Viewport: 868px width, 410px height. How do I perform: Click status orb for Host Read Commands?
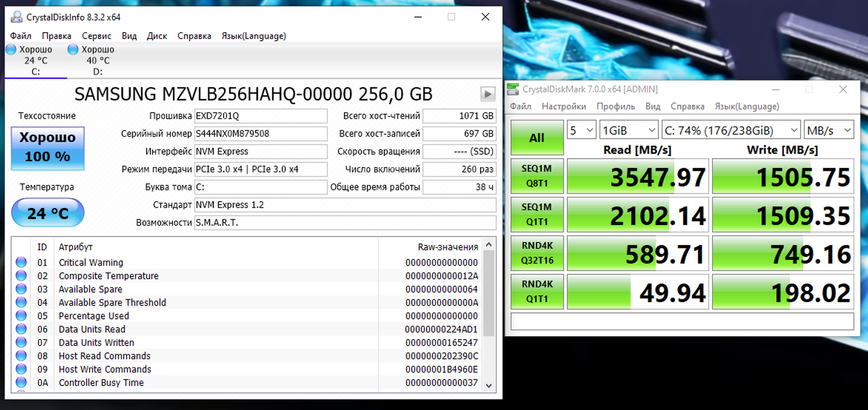tap(21, 356)
